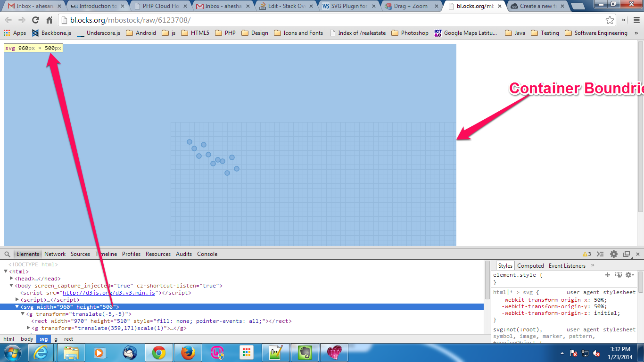Click the page vertical scrollbar
The width and height of the screenshot is (644, 362).
640,127
